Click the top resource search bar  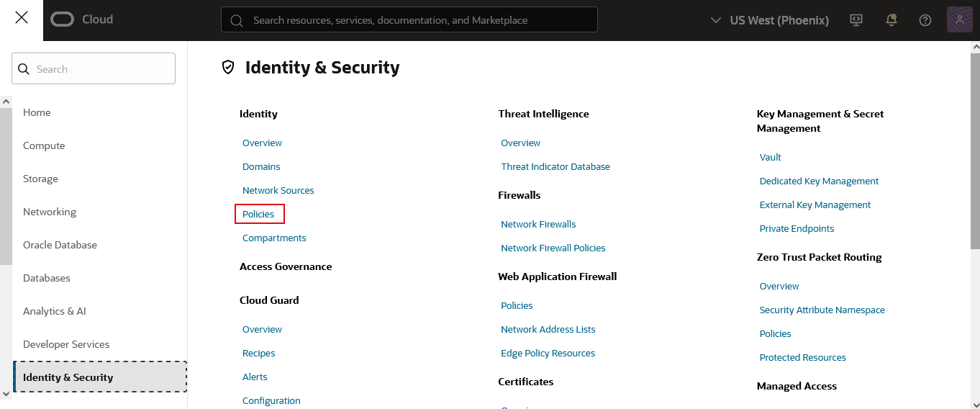(x=409, y=20)
